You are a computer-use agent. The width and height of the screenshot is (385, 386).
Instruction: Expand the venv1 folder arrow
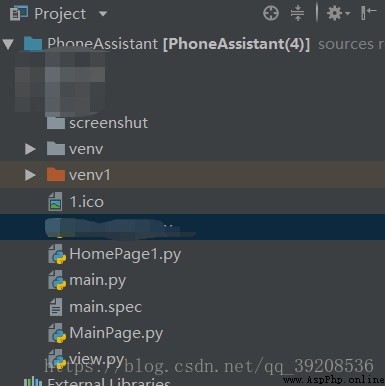pyautogui.click(x=30, y=175)
